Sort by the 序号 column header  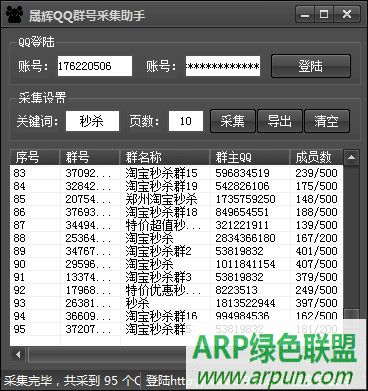click(x=35, y=157)
